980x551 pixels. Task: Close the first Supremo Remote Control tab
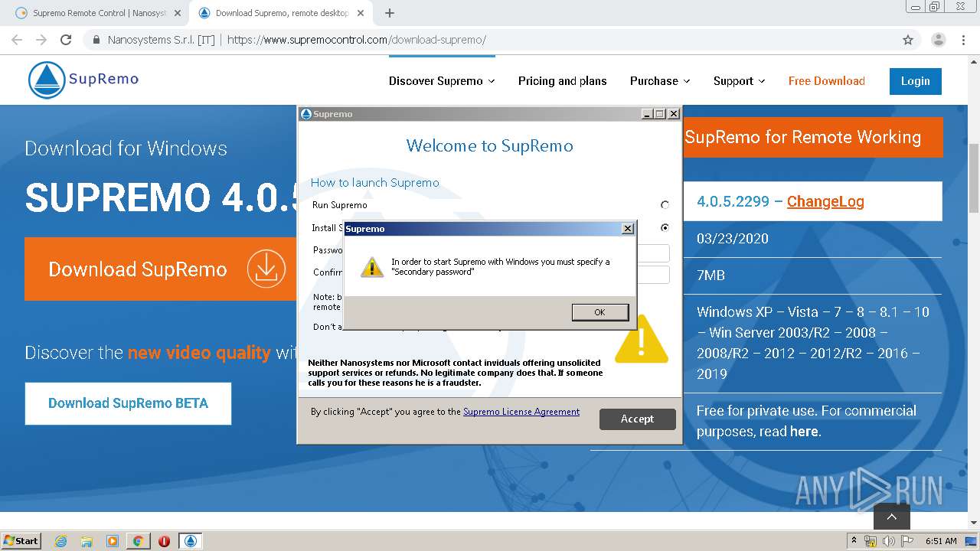(x=178, y=13)
